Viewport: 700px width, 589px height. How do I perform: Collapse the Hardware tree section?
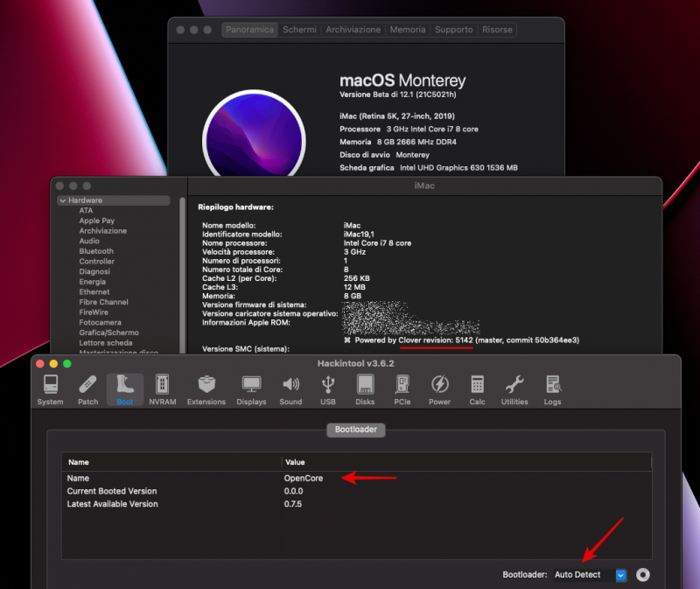click(x=63, y=200)
